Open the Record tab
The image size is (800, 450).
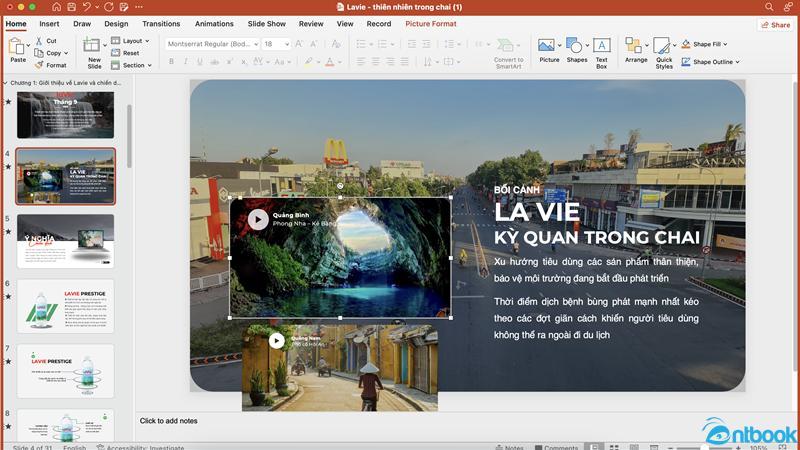point(379,24)
